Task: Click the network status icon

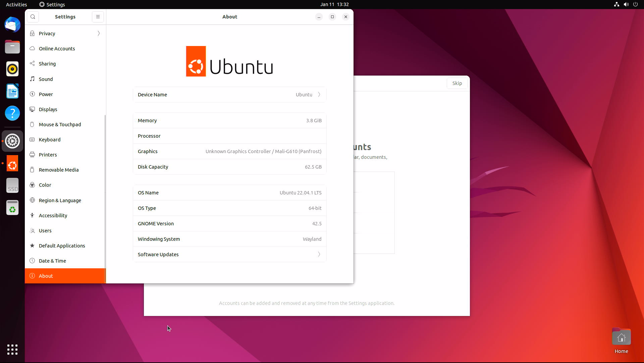Action: [616, 4]
